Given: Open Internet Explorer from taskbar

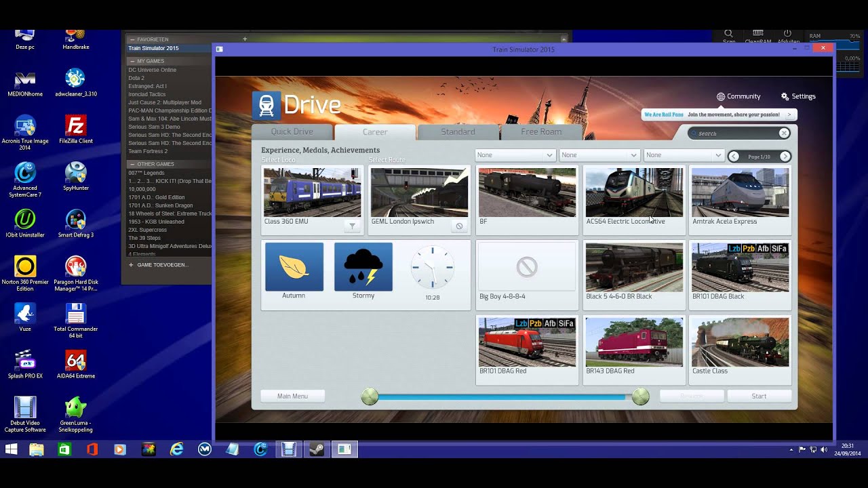Looking at the screenshot, I should tap(176, 449).
